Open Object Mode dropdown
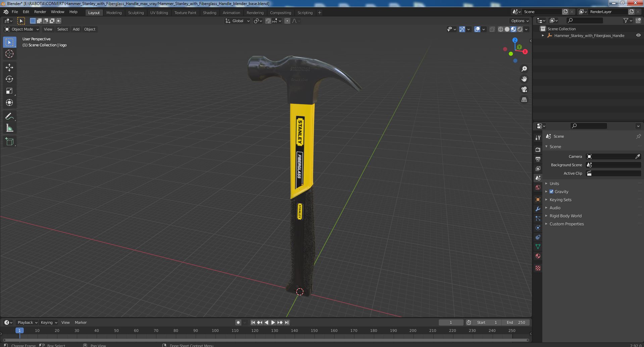 point(22,29)
